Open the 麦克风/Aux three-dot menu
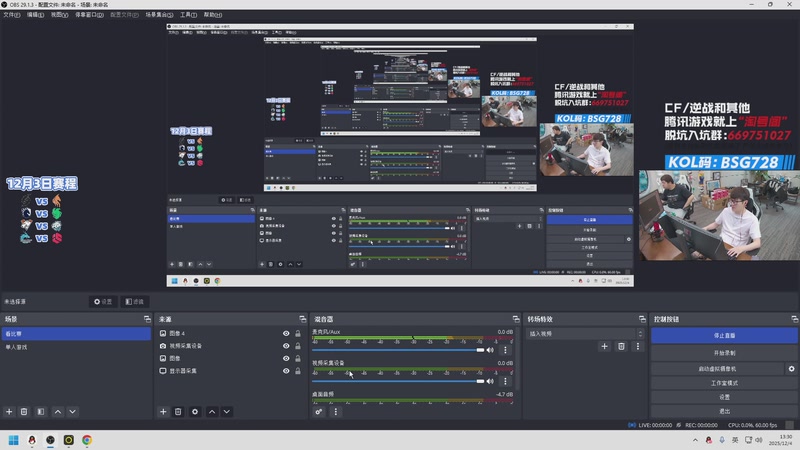This screenshot has width=800, height=450. point(505,350)
